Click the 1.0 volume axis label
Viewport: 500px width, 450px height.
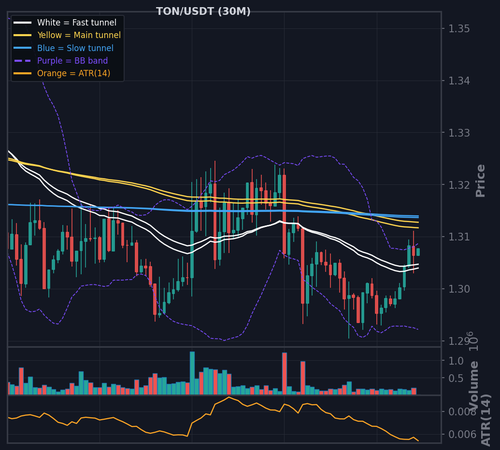[x=456, y=361]
